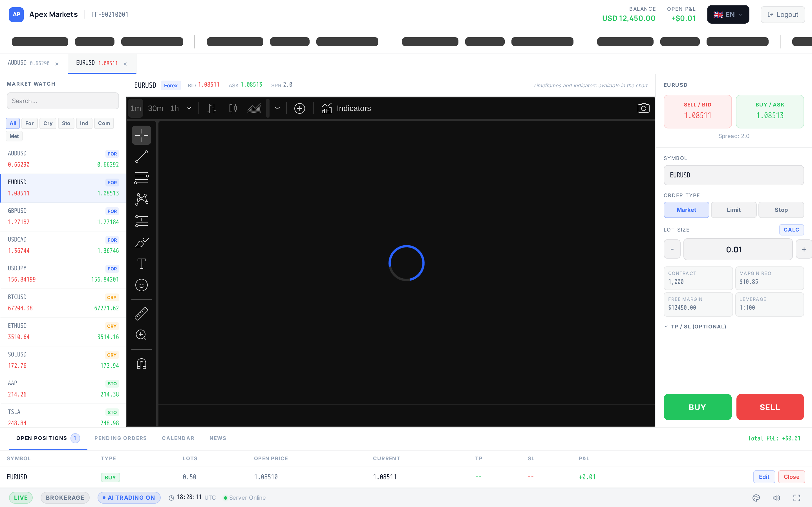Open the theme palette icon

coord(756,498)
